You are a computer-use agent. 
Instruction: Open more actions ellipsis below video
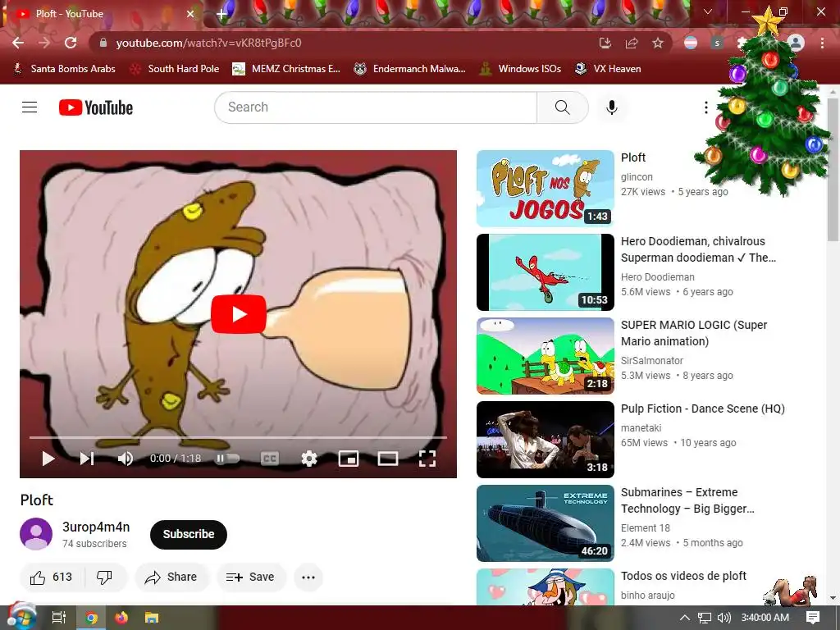click(x=308, y=577)
